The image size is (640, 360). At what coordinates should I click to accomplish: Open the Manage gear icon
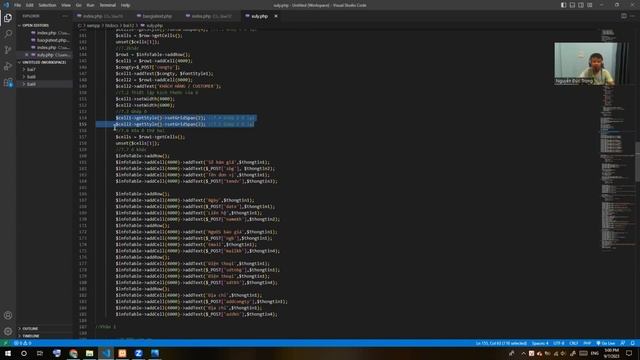click(x=8, y=331)
